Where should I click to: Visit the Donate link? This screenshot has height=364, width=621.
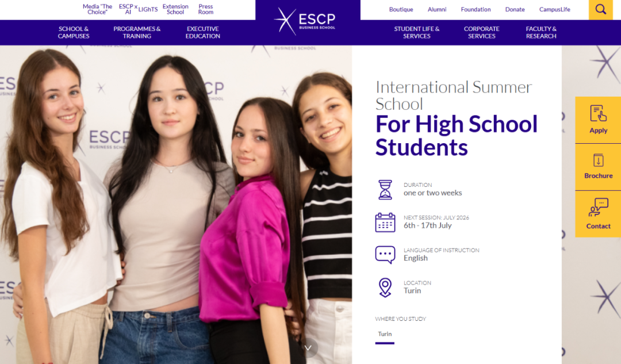pyautogui.click(x=515, y=10)
